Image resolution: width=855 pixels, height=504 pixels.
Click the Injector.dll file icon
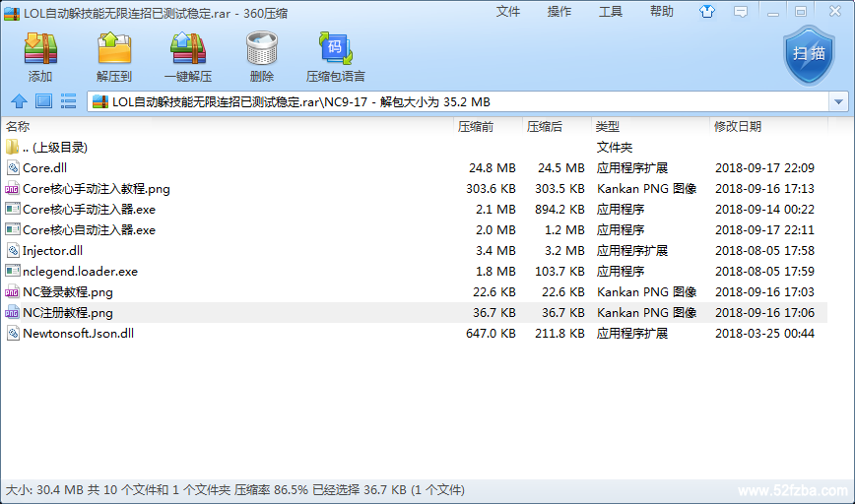tap(13, 251)
